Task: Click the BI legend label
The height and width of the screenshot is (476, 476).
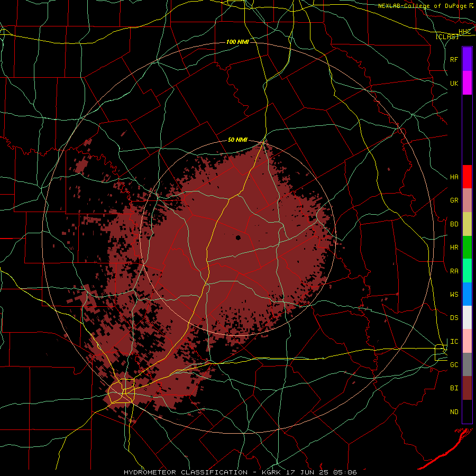Action: click(454, 388)
